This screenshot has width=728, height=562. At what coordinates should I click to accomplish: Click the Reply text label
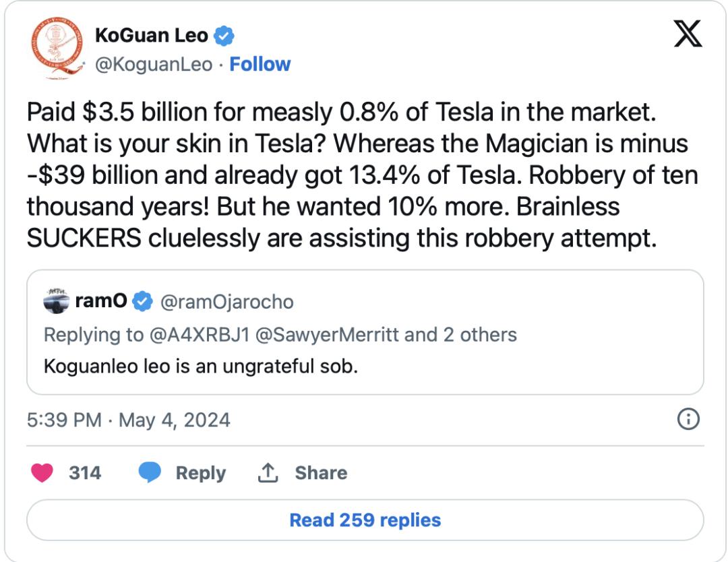tap(201, 473)
